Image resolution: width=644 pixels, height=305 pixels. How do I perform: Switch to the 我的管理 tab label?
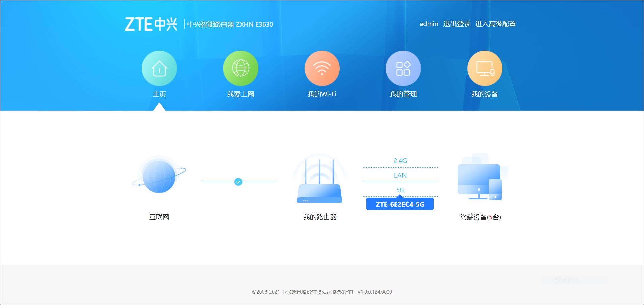pos(403,94)
